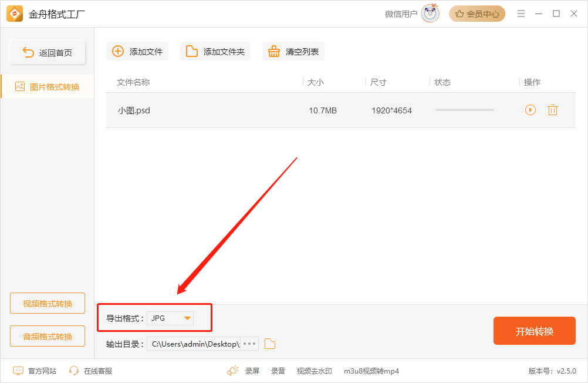Click the Clear List (清空列表) trash icon
Viewport: 588px width, 383px height.
click(x=273, y=51)
